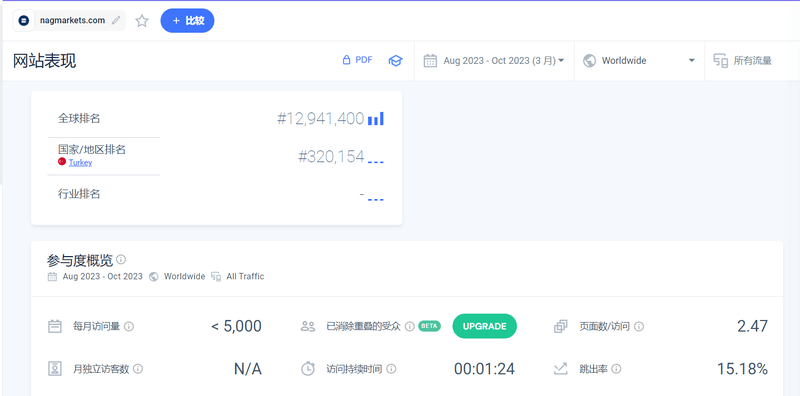Image resolution: width=800 pixels, height=396 pixels.
Task: Click the monthly visits value < 5,000
Action: pos(236,326)
